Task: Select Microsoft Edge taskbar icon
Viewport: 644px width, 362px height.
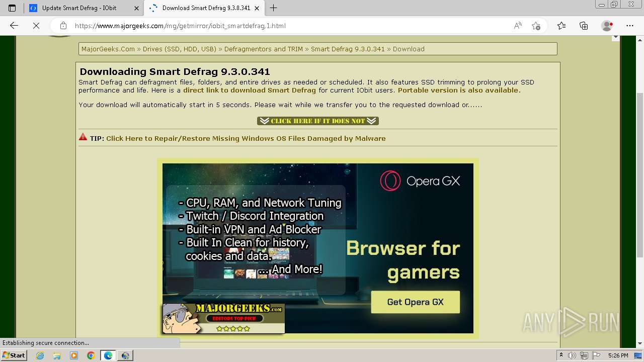Action: [108, 355]
